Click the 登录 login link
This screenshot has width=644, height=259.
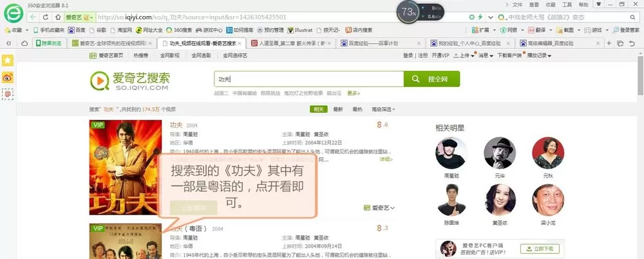[408, 55]
